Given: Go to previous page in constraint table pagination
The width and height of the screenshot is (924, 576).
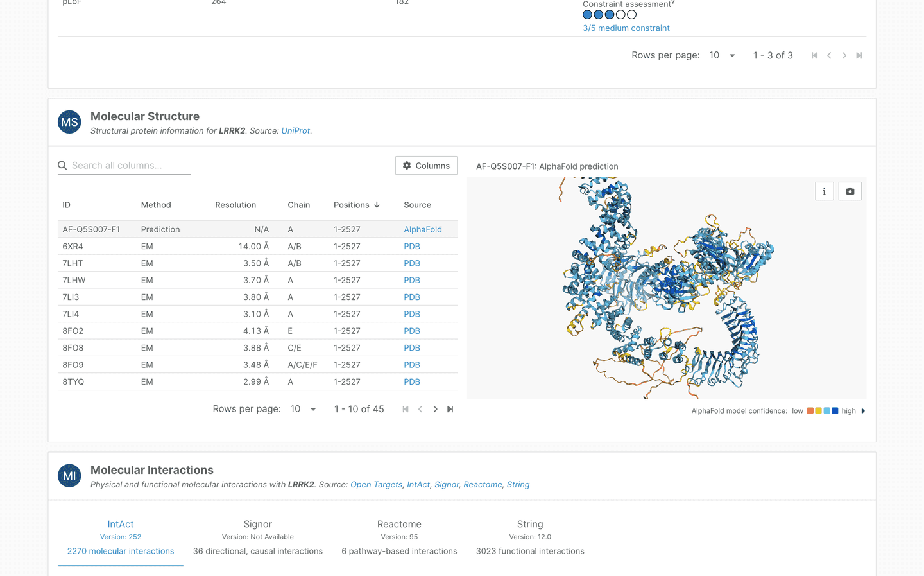Looking at the screenshot, I should [829, 55].
